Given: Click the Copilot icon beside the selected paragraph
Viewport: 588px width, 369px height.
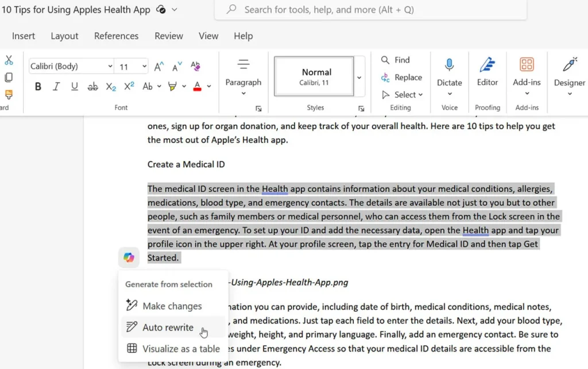Looking at the screenshot, I should (129, 257).
